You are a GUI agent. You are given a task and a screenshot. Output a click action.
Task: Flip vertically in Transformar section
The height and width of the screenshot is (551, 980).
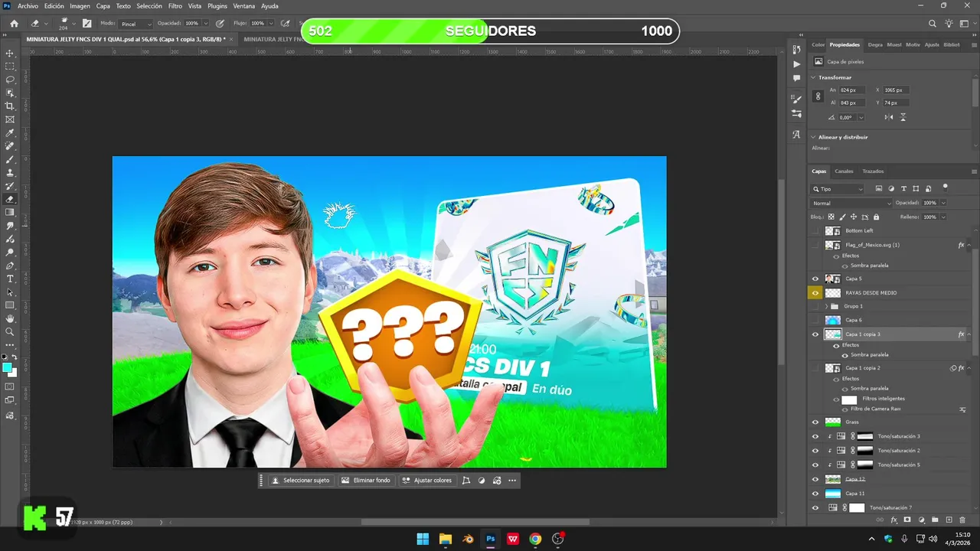pyautogui.click(x=903, y=117)
